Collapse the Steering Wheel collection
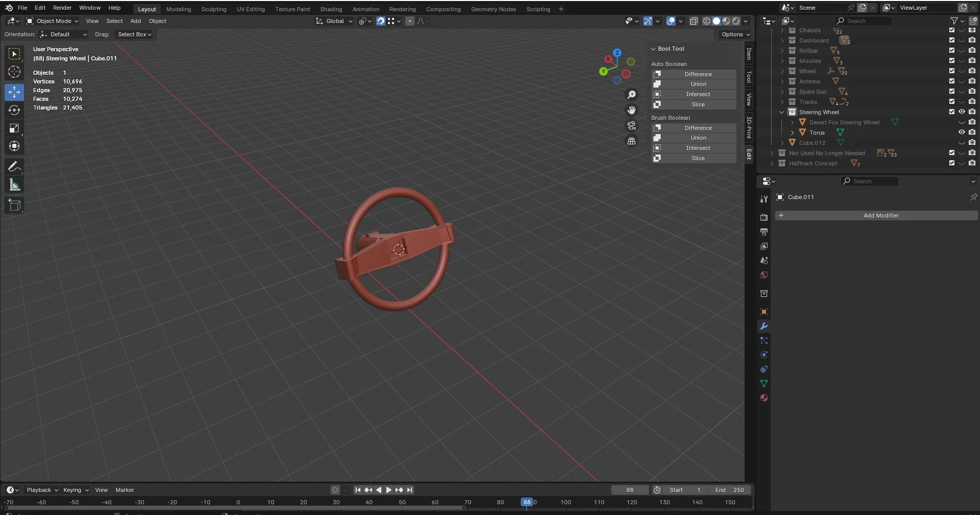This screenshot has height=515, width=980. (x=781, y=112)
